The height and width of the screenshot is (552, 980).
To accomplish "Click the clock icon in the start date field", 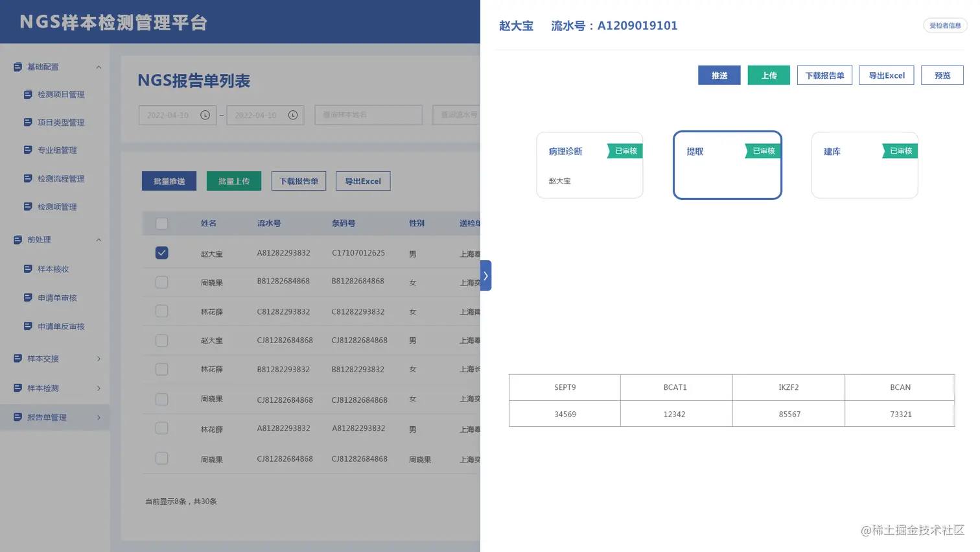I will coord(205,115).
